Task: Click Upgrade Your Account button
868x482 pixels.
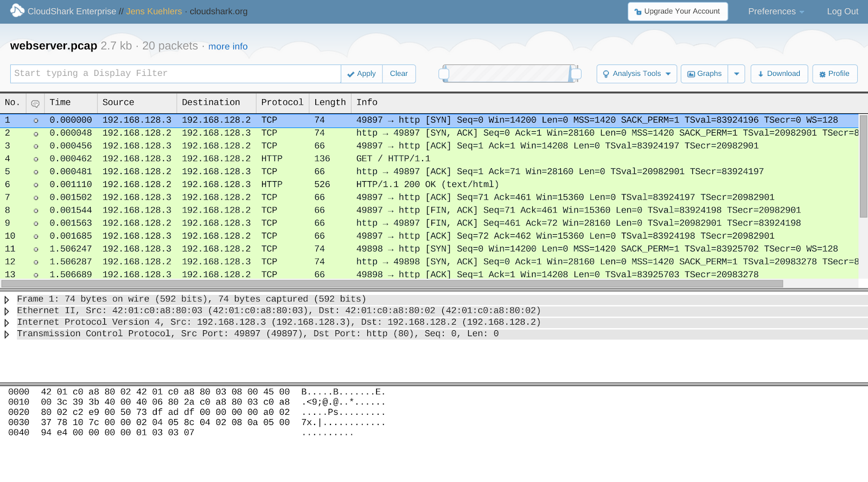Action: (x=678, y=11)
